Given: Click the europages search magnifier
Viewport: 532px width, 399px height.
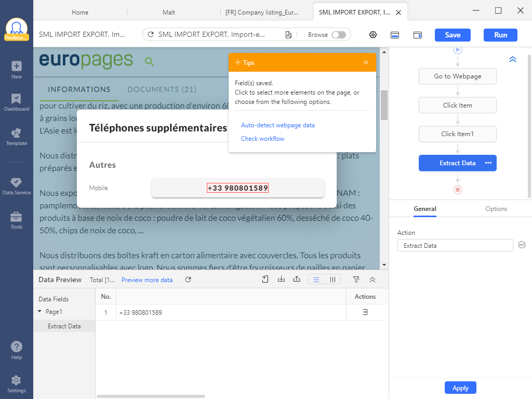Looking at the screenshot, I should click(x=149, y=61).
